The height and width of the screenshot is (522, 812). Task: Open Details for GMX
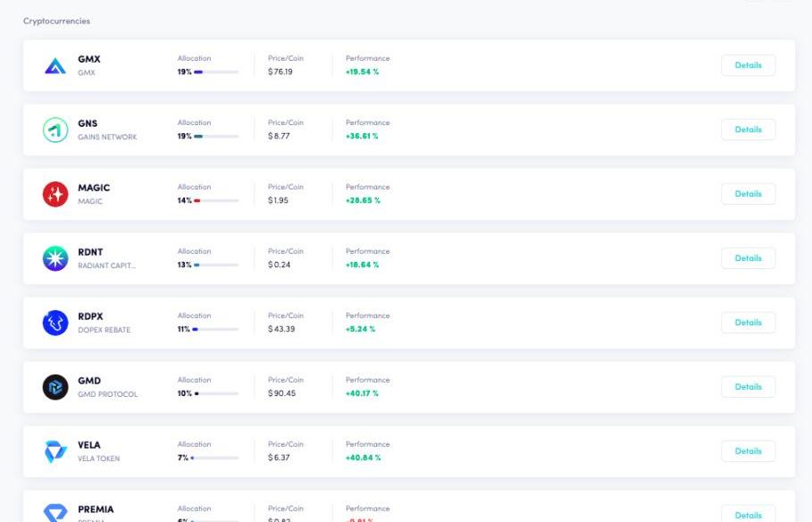click(748, 65)
